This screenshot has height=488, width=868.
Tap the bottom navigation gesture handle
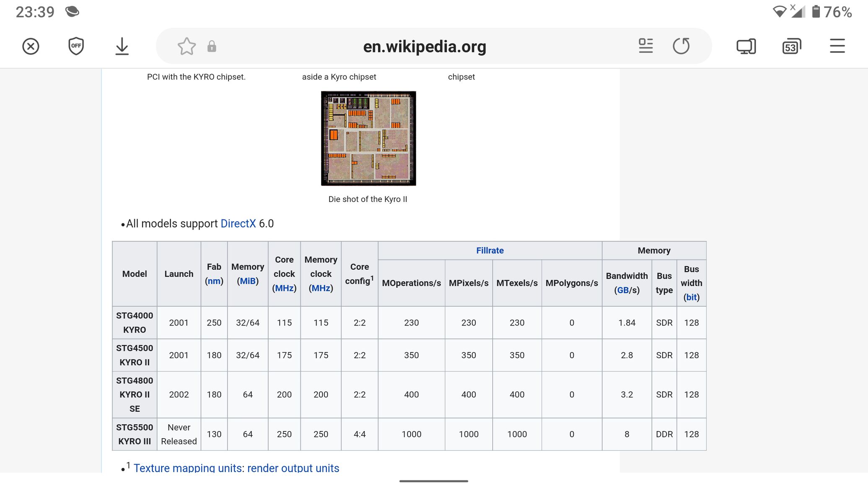[434, 481]
